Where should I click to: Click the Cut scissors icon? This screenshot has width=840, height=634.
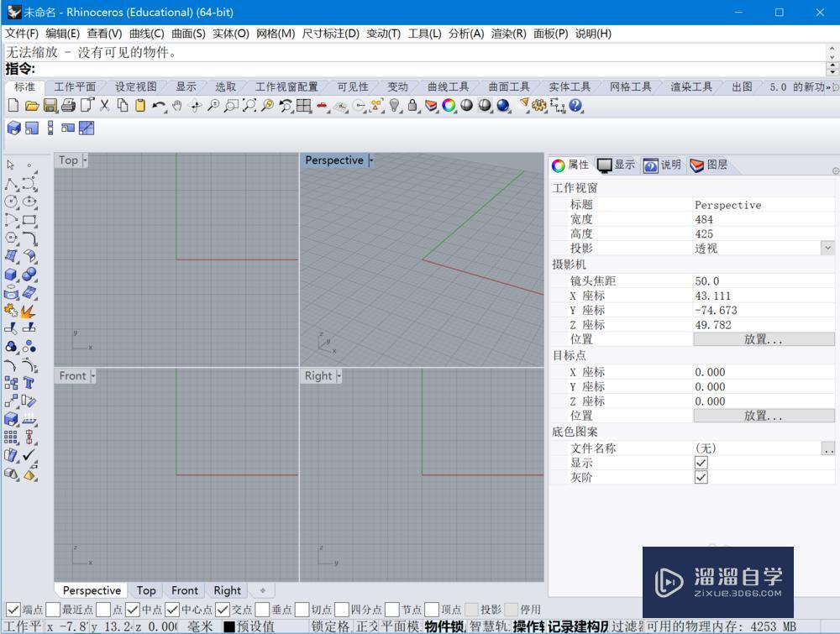pos(104,106)
